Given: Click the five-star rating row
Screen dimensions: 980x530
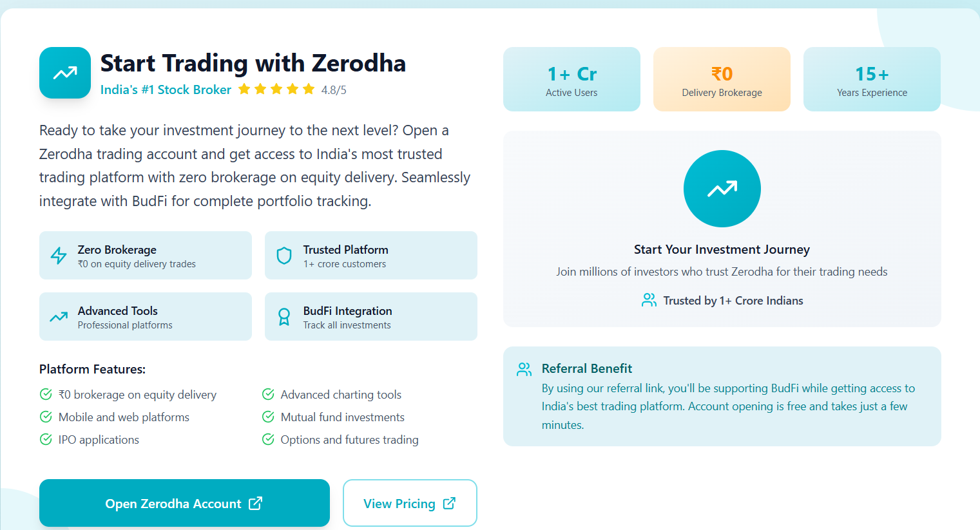Looking at the screenshot, I should coord(276,90).
